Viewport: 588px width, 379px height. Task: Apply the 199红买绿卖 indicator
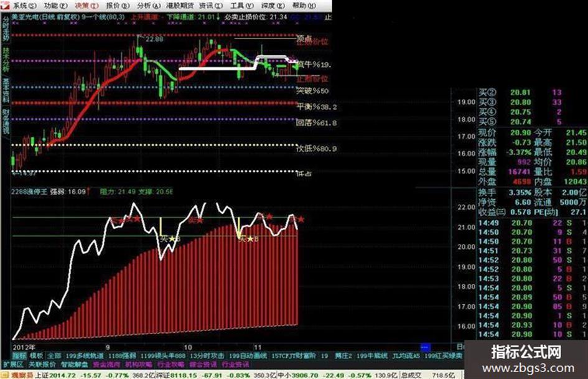click(443, 355)
